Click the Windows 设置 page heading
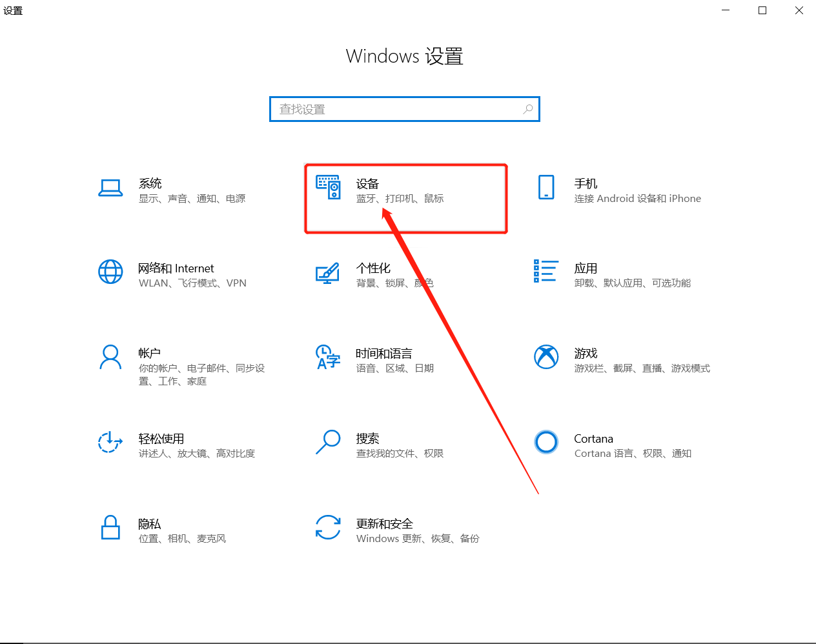Image resolution: width=816 pixels, height=644 pixels. pos(405,56)
